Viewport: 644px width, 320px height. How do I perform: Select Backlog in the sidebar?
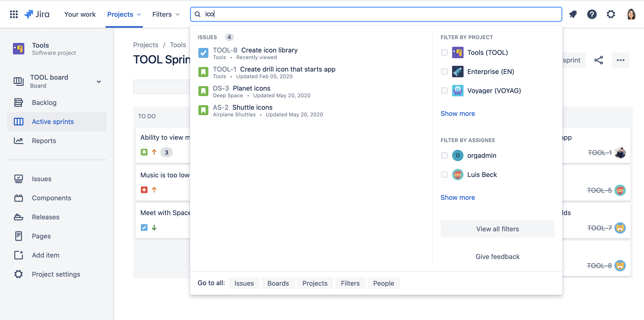pos(44,103)
